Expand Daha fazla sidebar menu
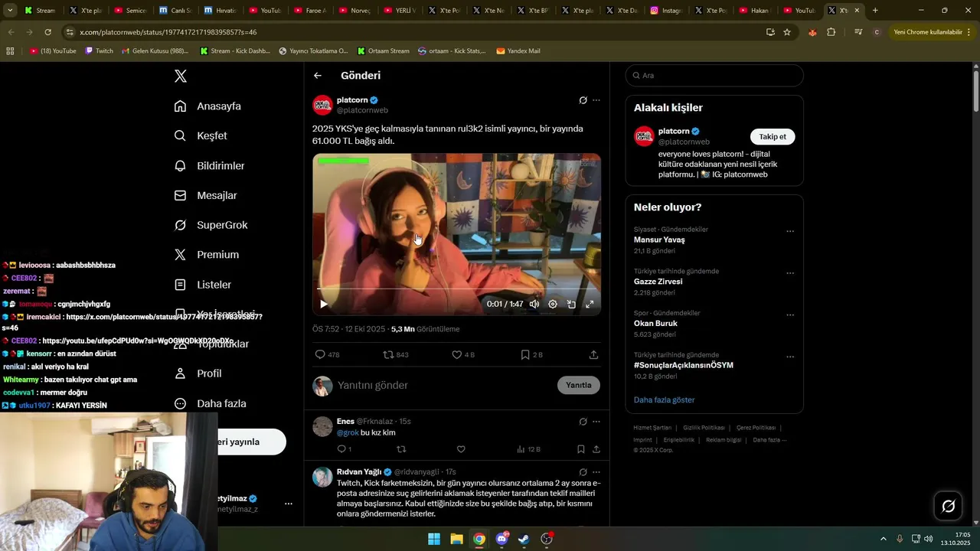The width and height of the screenshot is (980, 551). click(210, 403)
